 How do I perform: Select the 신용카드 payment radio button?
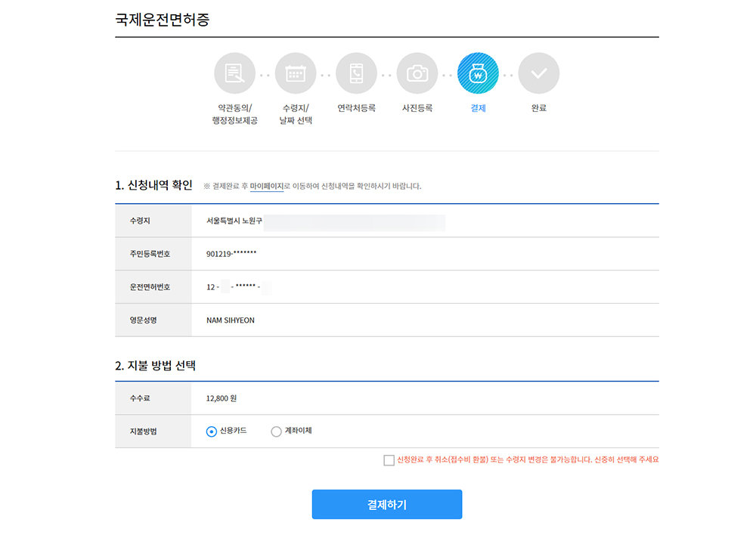[212, 431]
